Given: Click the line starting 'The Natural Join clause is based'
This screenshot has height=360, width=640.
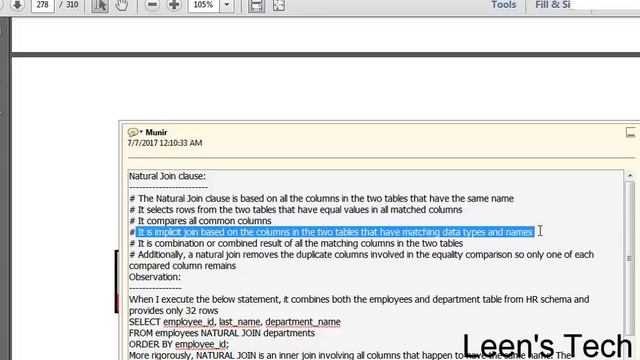Looking at the screenshot, I should pos(322,198).
